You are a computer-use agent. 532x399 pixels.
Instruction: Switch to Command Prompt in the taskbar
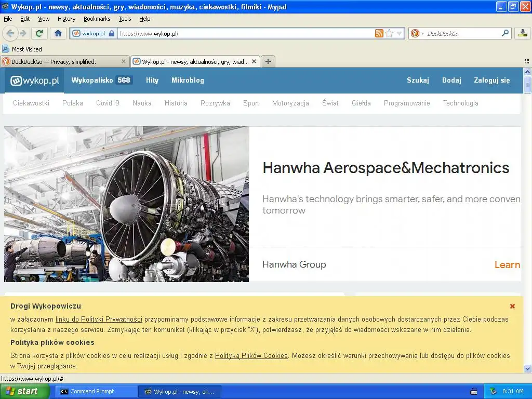pyautogui.click(x=96, y=392)
